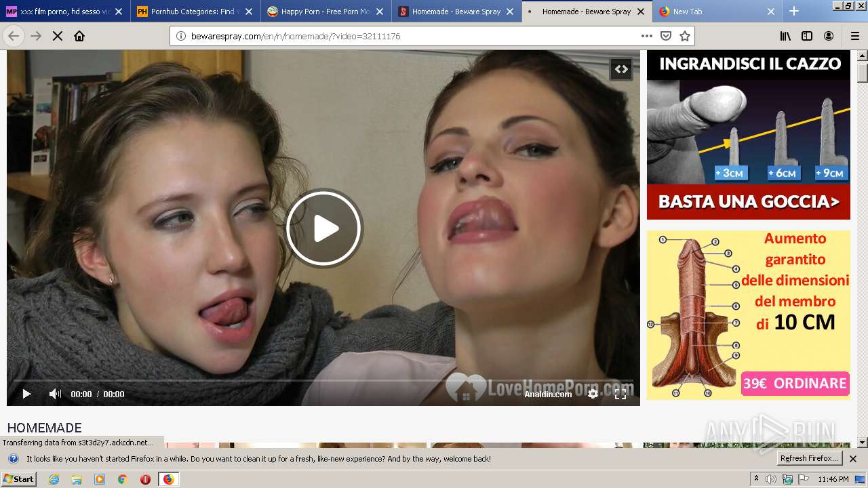Image resolution: width=868 pixels, height=488 pixels.
Task: Open a new tab with the plus button
Action: pyautogui.click(x=794, y=11)
